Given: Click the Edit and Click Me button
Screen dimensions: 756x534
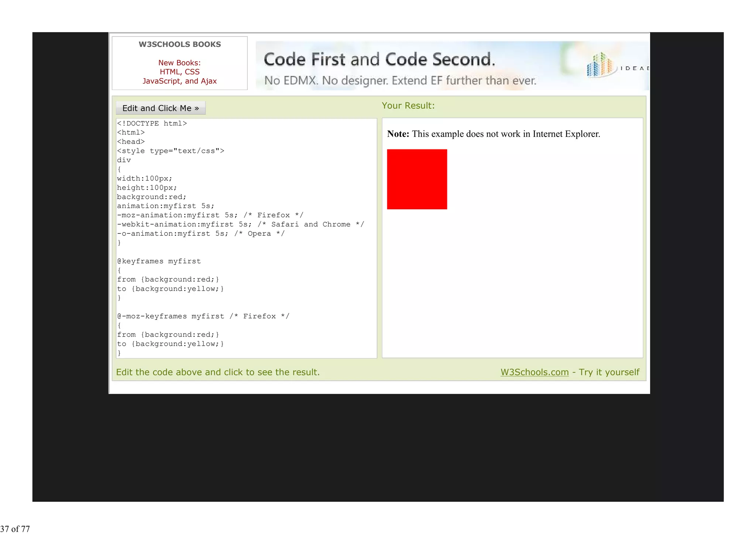Looking at the screenshot, I should (x=161, y=108).
